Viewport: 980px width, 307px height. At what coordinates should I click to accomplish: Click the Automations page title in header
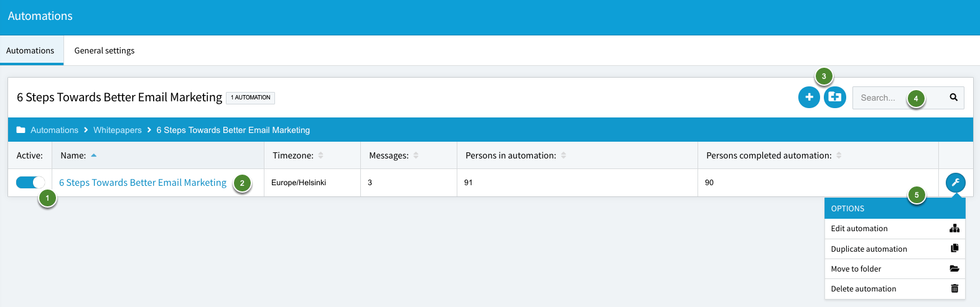click(40, 16)
